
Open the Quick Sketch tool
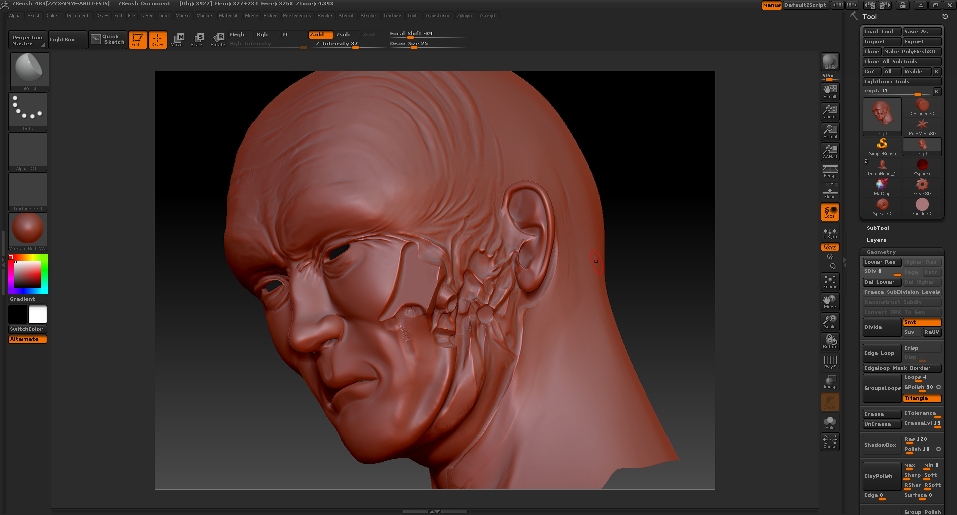coord(107,40)
